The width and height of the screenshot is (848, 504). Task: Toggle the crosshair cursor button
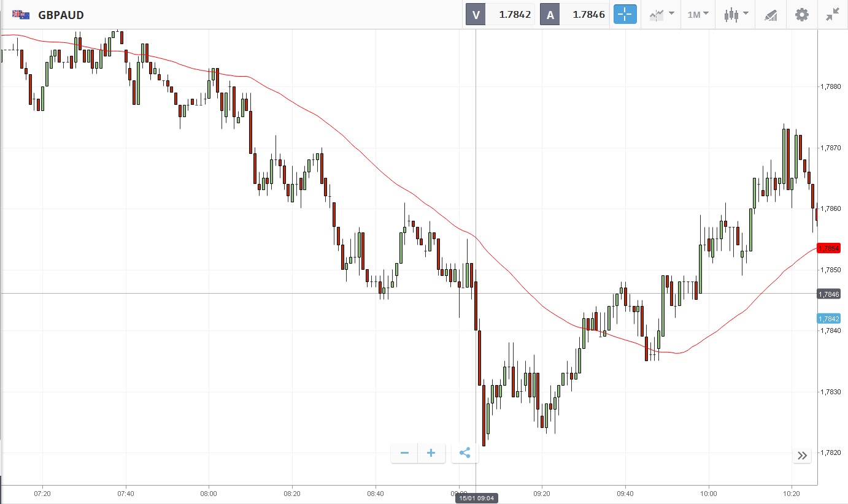pyautogui.click(x=625, y=15)
